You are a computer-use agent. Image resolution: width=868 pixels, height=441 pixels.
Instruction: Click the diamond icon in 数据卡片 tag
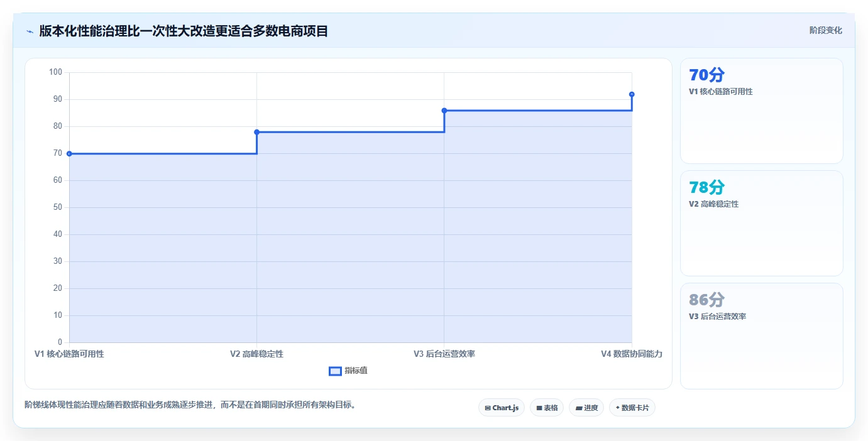pyautogui.click(x=618, y=408)
